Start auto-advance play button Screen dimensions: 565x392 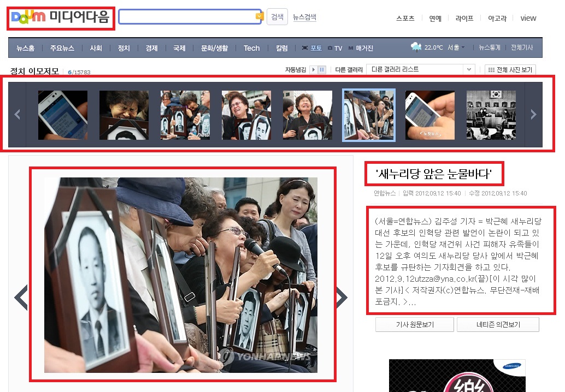tap(314, 69)
